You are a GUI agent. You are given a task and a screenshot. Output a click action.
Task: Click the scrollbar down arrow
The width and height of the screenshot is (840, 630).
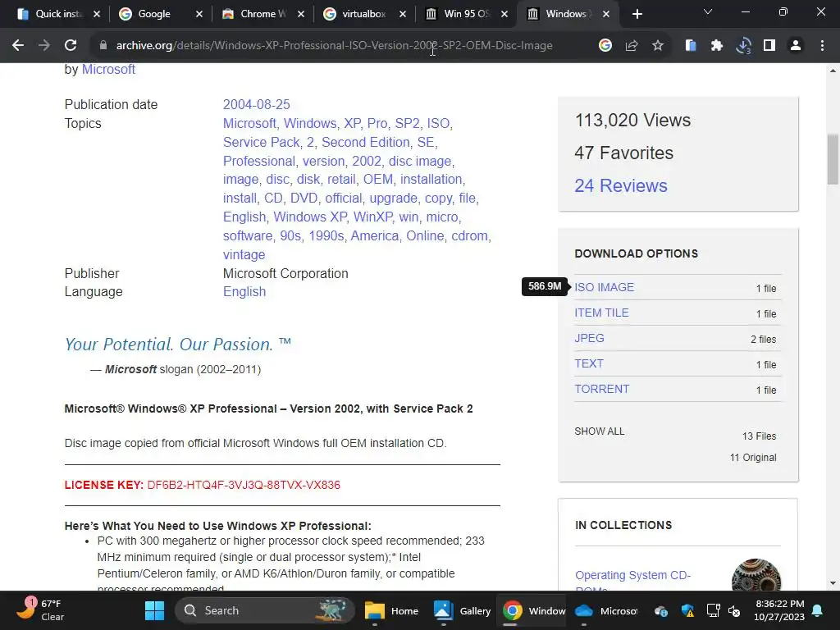(833, 583)
